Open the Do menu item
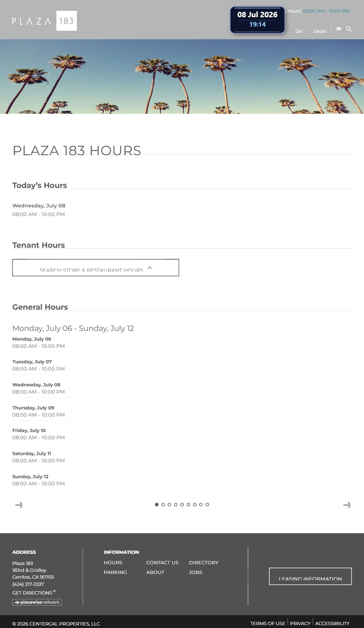The height and width of the screenshot is (628, 364). (299, 31)
